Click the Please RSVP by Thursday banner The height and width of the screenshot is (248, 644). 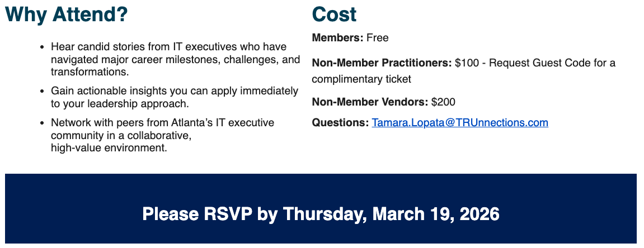click(x=321, y=214)
